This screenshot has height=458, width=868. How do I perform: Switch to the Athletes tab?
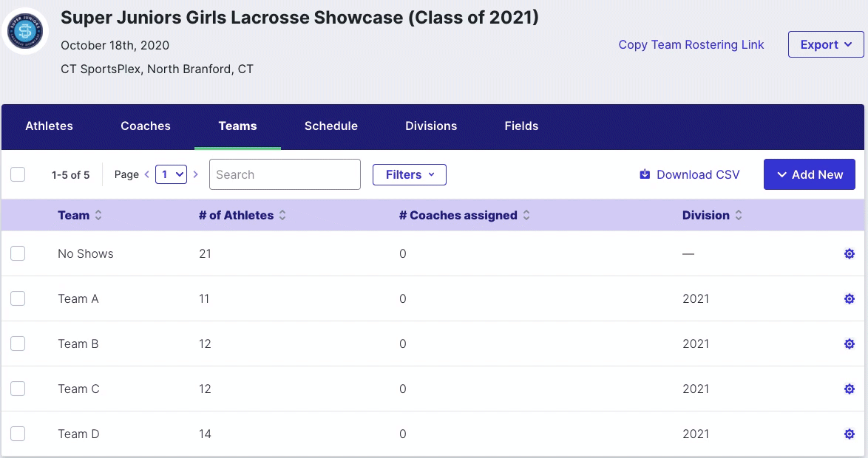pyautogui.click(x=50, y=126)
